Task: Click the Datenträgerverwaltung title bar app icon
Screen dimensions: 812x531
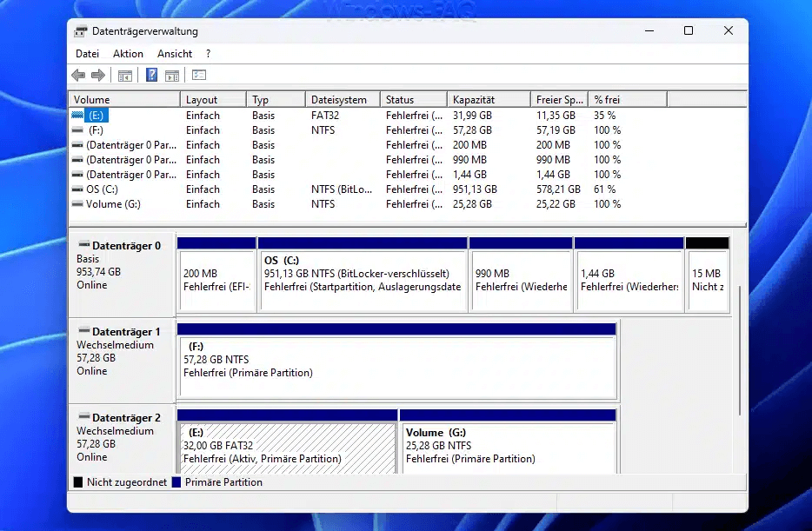Action: 81,31
